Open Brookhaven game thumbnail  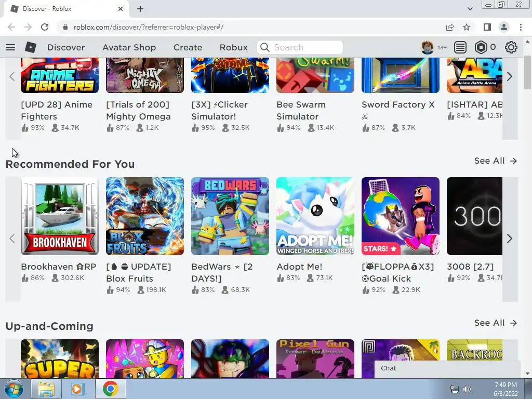(x=60, y=216)
